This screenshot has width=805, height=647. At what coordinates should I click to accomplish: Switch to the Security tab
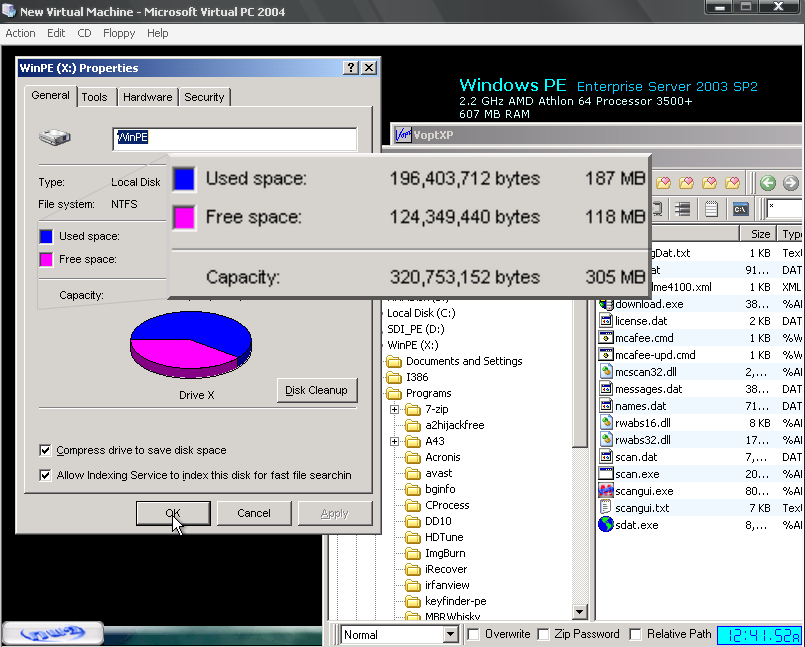[204, 97]
